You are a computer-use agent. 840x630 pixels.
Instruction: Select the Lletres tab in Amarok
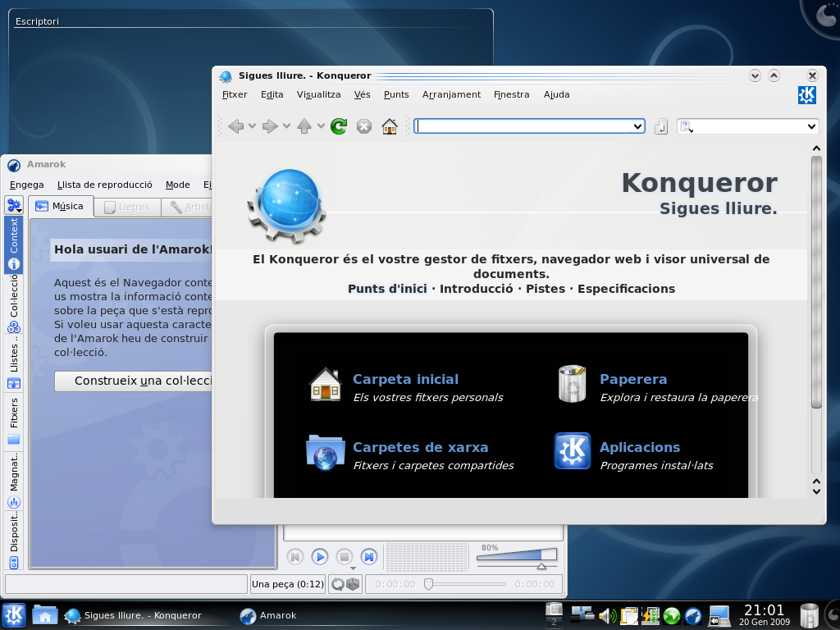tap(127, 208)
